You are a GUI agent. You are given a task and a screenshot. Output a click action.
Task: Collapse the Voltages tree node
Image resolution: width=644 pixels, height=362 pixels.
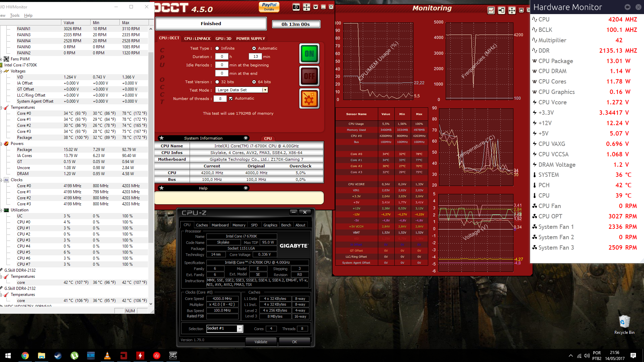coord(1,71)
